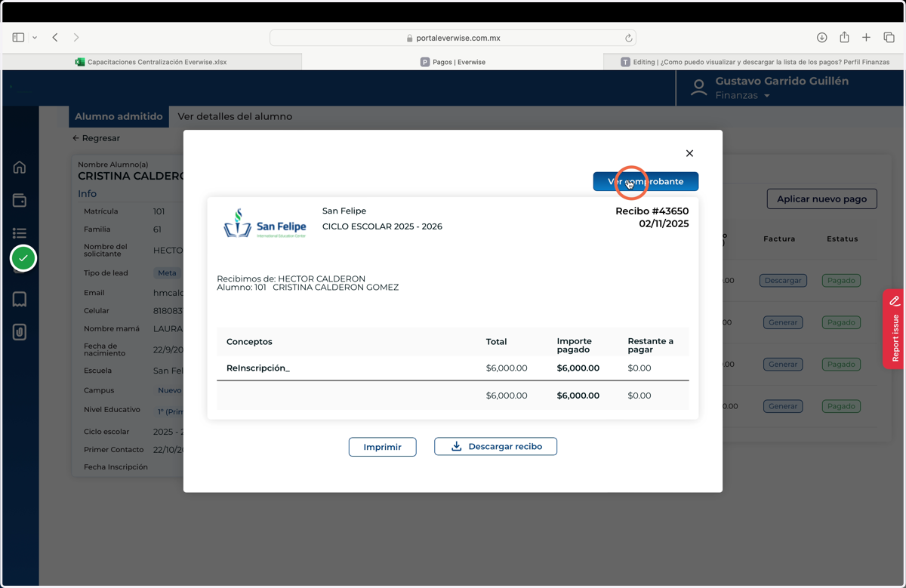The image size is (906, 588).
Task: Select the Ver detalles del alumno tab
Action: pos(235,116)
